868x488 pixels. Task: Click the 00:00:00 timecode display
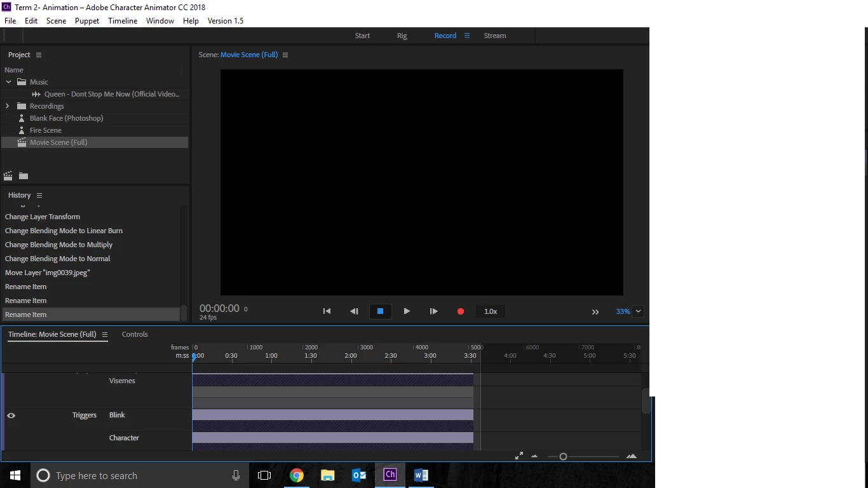coord(219,308)
